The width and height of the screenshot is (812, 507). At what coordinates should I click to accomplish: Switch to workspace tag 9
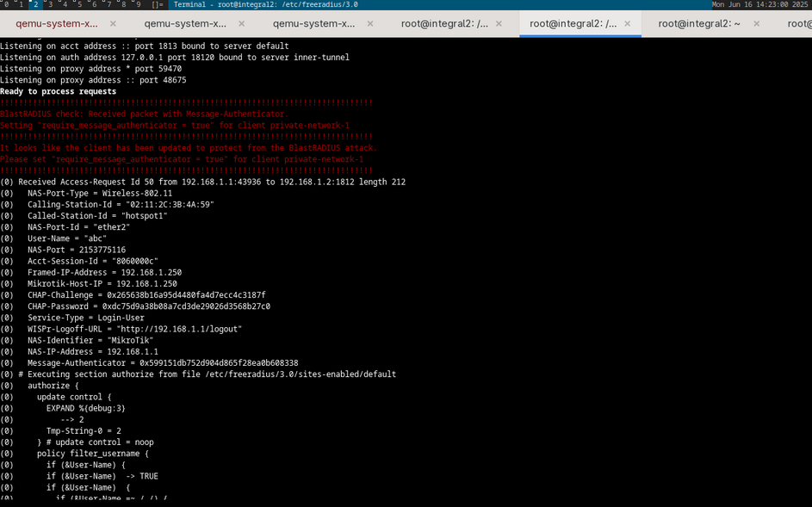[x=138, y=4]
